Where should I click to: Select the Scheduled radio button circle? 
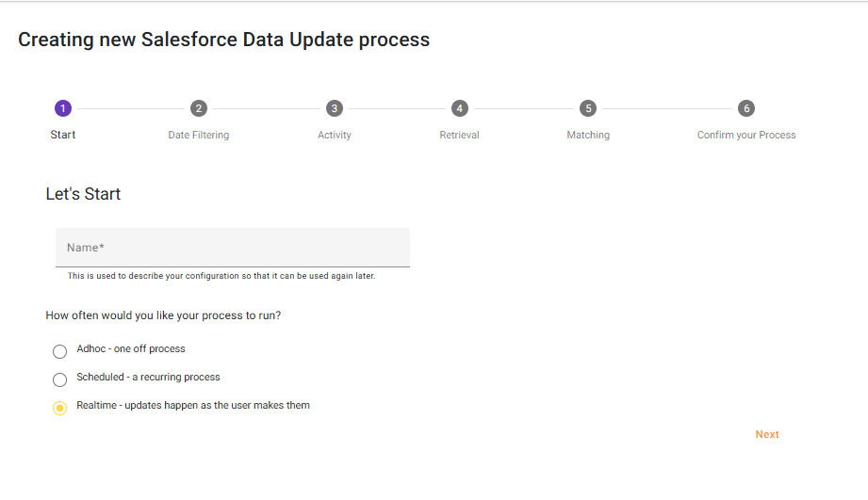click(x=59, y=379)
